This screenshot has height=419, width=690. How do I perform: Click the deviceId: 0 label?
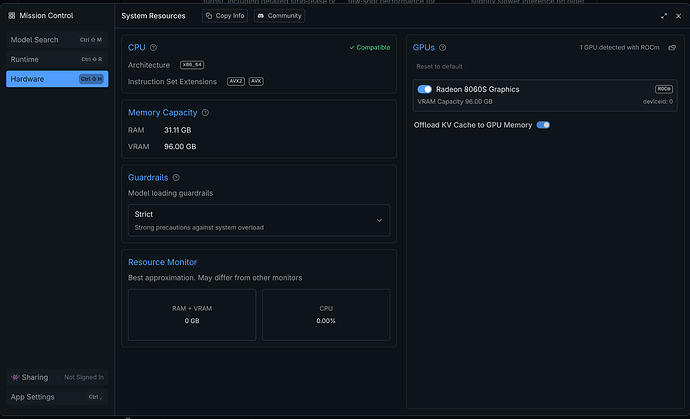(x=658, y=102)
